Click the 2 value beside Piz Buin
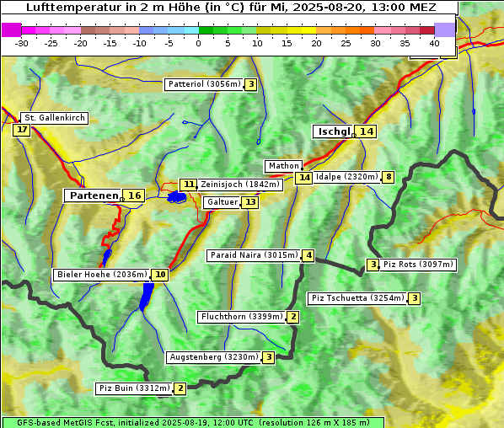 180,388
